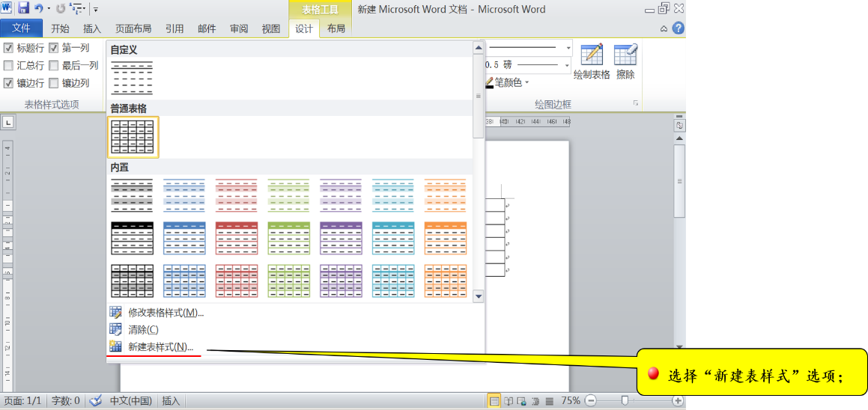
Task: Select 修改表格样式(M)... option
Action: coord(166,313)
